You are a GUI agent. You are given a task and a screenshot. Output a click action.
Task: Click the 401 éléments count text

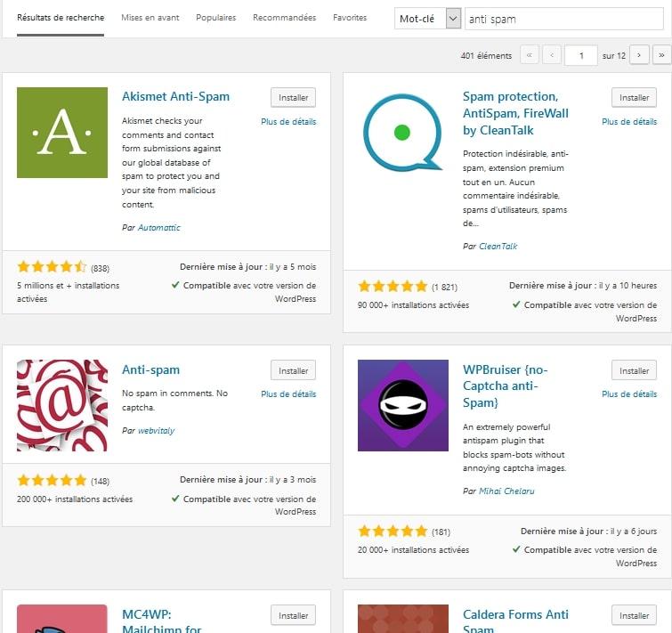(487, 56)
